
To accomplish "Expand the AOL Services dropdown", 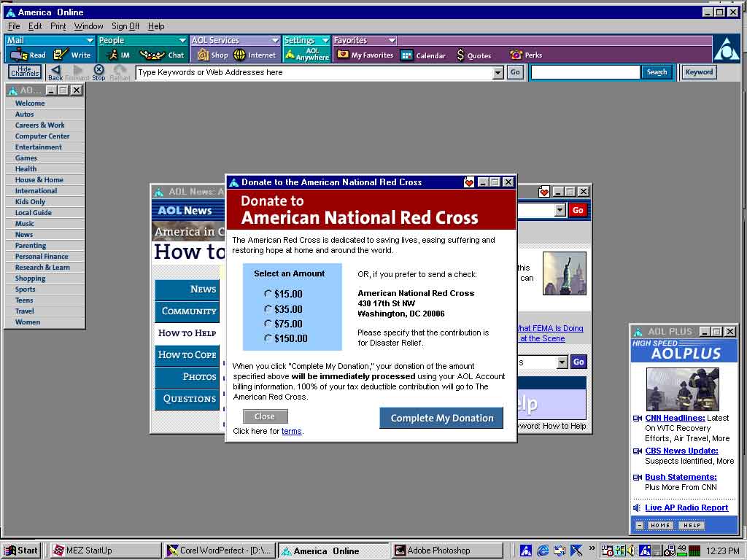I will point(275,41).
